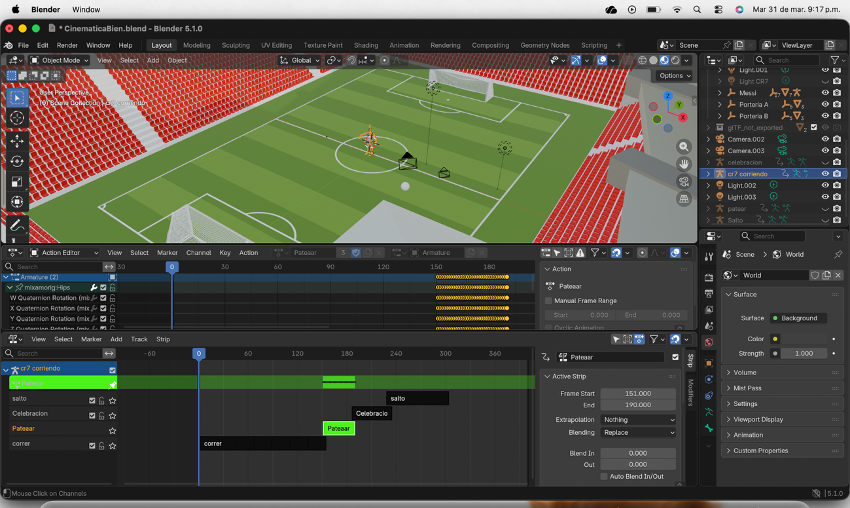
Task: Pick the Scale tool
Action: pos(17,181)
